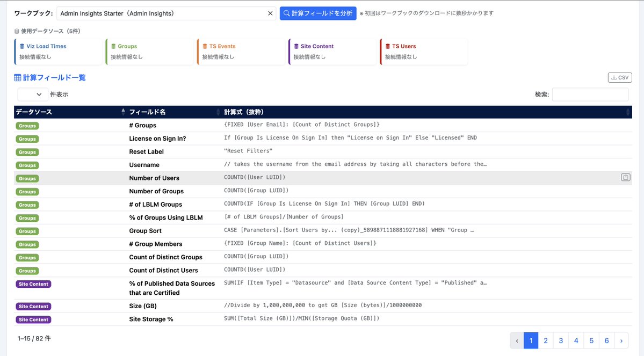Click the orange TS Events database icon
Image resolution: width=644 pixels, height=356 pixels.
coord(205,46)
